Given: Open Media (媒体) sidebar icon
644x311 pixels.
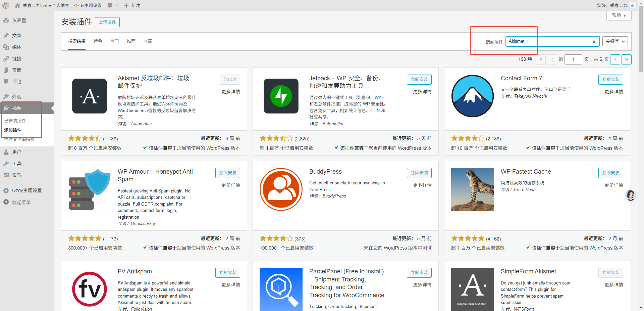Looking at the screenshot, I should click(x=6, y=47).
